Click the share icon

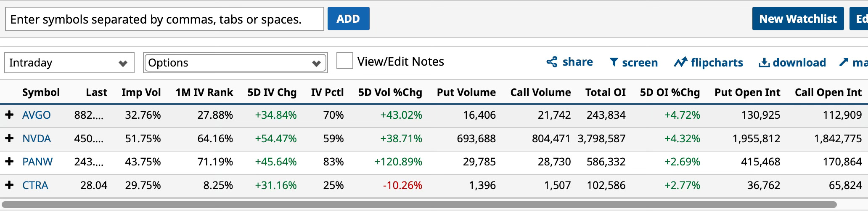(x=552, y=62)
